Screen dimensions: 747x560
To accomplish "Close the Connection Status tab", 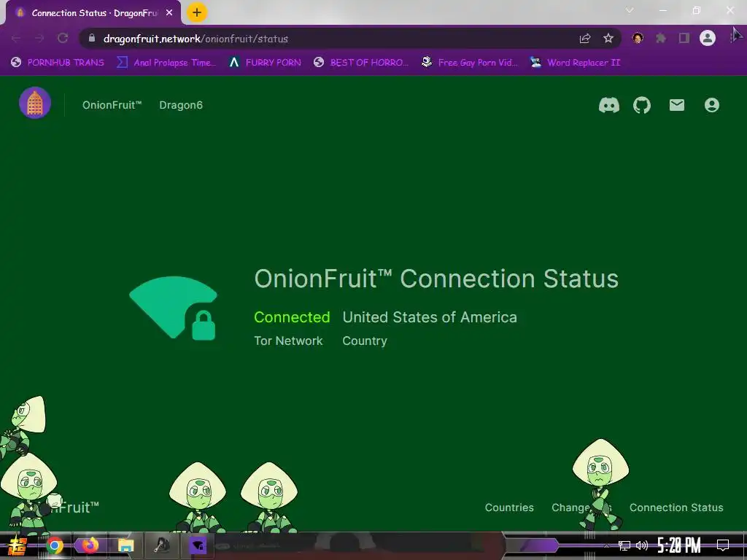I will (x=169, y=13).
